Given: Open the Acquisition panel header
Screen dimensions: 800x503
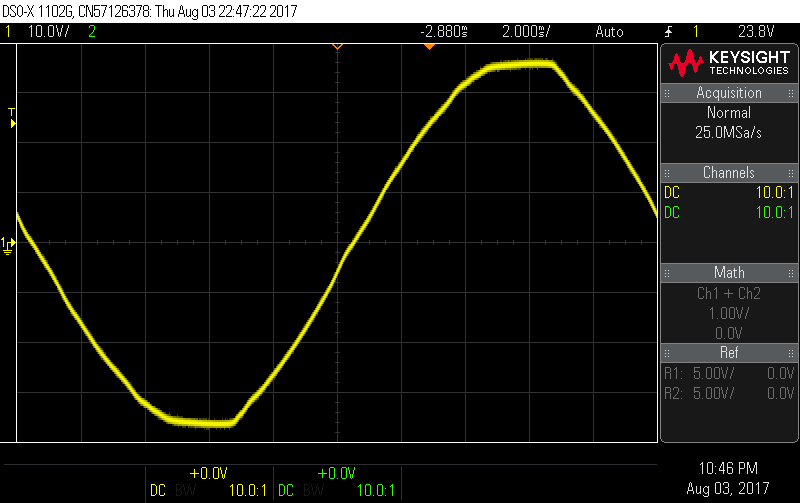Looking at the screenshot, I should pyautogui.click(x=729, y=93).
